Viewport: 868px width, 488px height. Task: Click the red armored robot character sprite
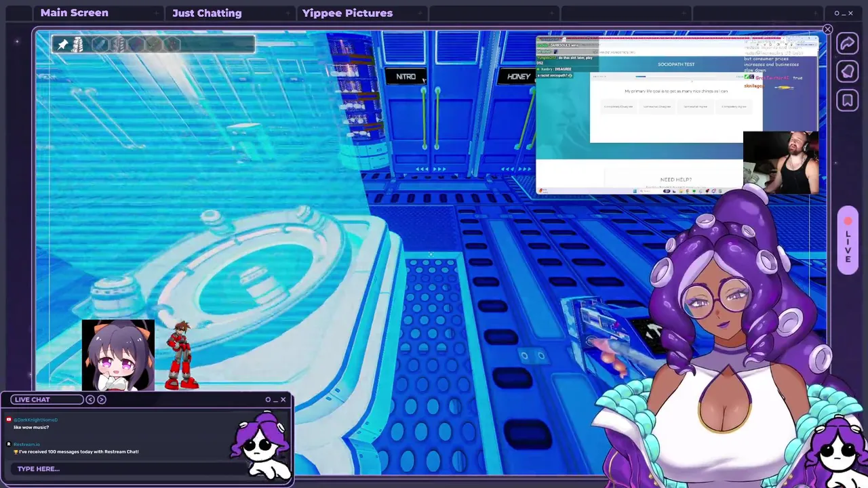[x=182, y=356]
